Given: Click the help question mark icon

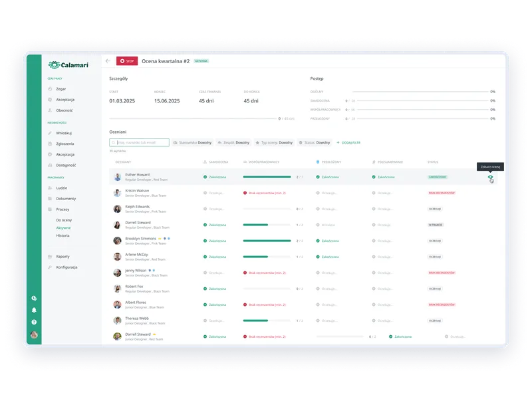Looking at the screenshot, I should point(34,322).
